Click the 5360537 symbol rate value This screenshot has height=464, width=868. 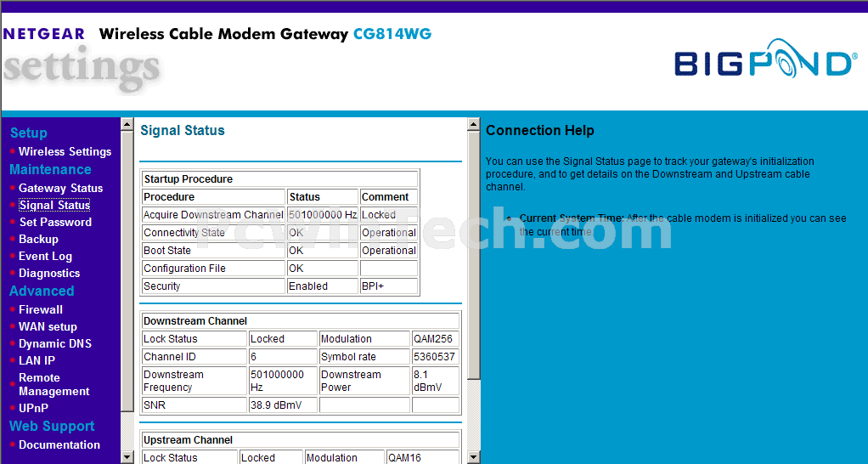pyautogui.click(x=435, y=357)
